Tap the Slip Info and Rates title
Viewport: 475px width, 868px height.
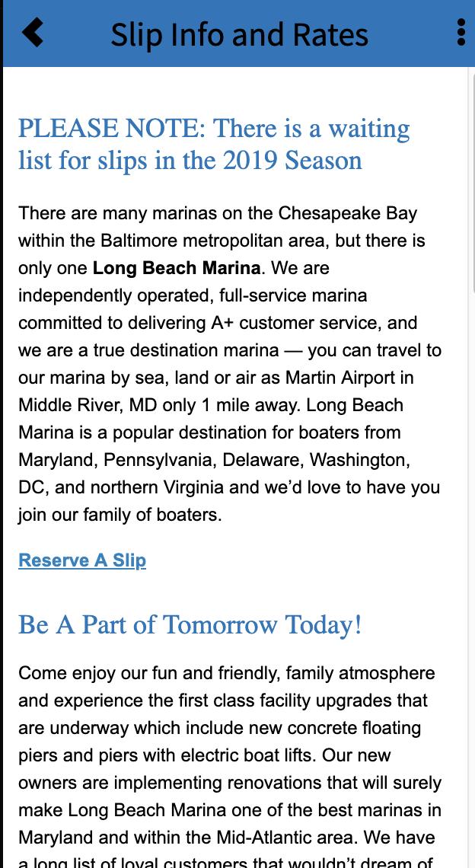pos(239,35)
